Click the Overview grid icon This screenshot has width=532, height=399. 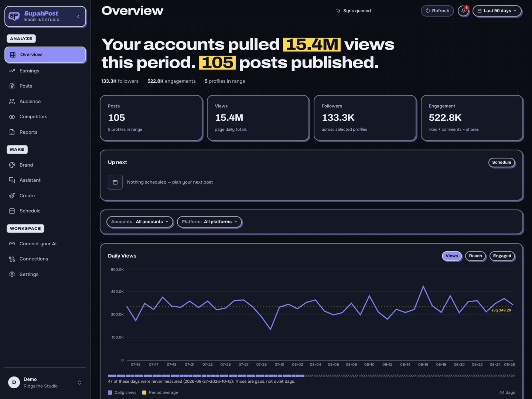[13, 55]
